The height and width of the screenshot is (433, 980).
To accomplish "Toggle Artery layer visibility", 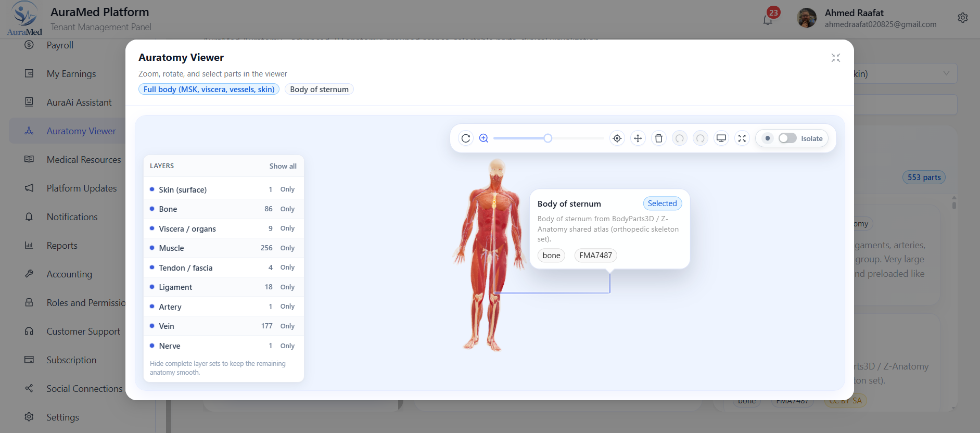I will point(152,307).
